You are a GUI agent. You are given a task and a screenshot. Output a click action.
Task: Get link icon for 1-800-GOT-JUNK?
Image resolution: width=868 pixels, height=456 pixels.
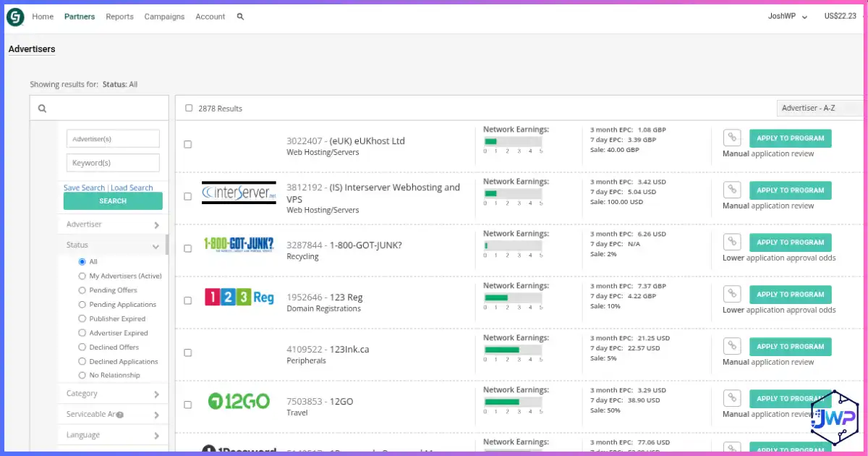[x=732, y=242]
